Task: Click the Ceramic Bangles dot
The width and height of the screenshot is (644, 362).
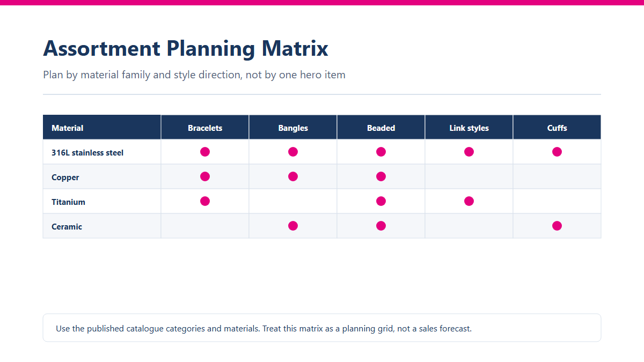Action: (293, 226)
